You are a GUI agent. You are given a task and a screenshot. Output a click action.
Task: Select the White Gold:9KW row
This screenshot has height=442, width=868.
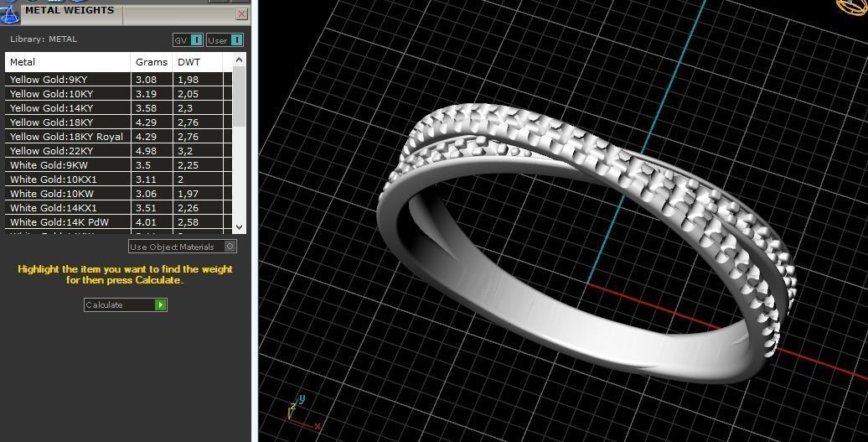point(118,165)
